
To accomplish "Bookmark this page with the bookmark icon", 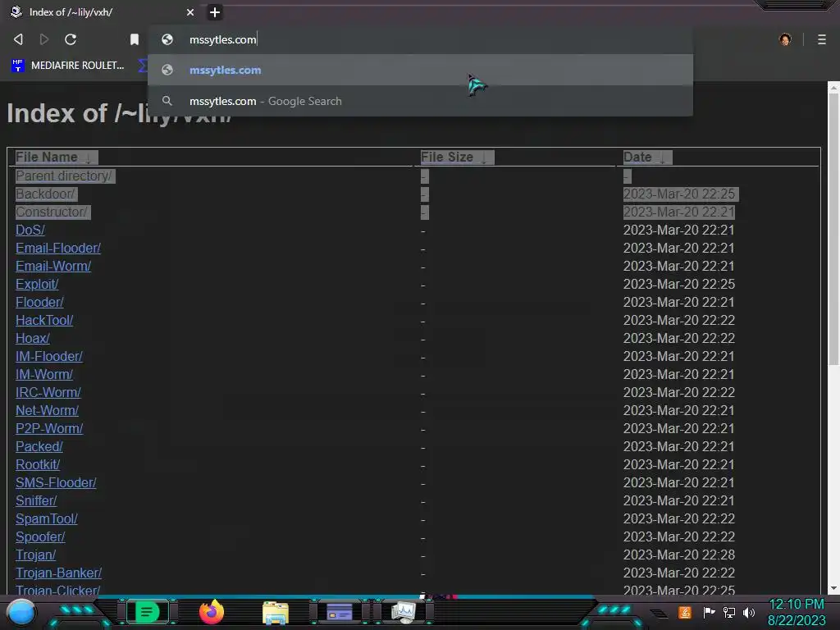I will pos(135,39).
